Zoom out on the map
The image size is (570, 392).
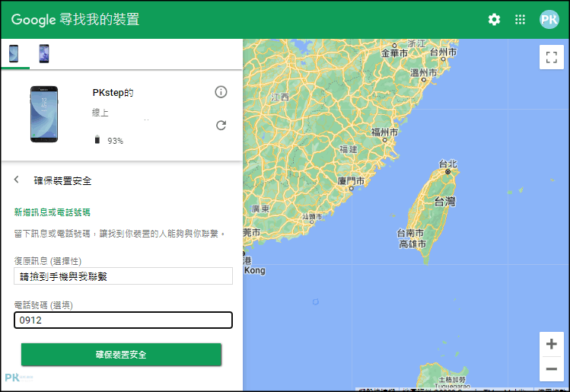[552, 368]
